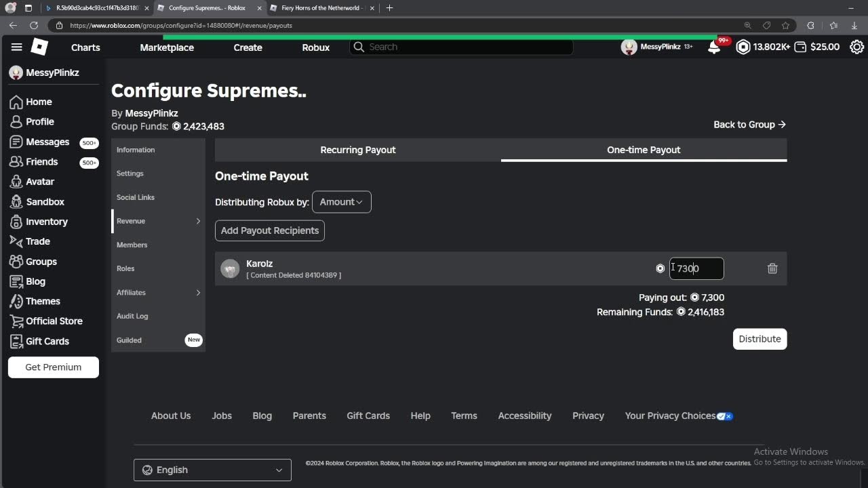Bookmark page with star icon
The height and width of the screenshot is (488, 868).
[785, 25]
